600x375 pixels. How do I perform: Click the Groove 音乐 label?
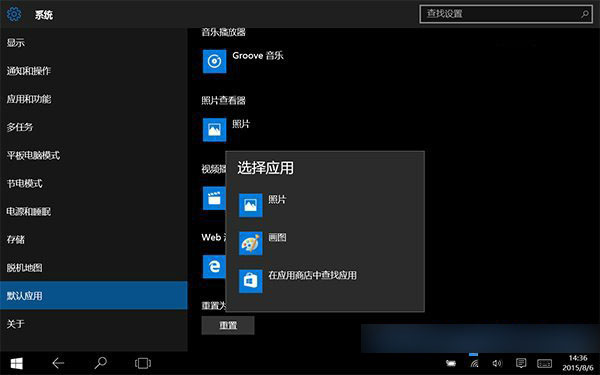tap(258, 56)
